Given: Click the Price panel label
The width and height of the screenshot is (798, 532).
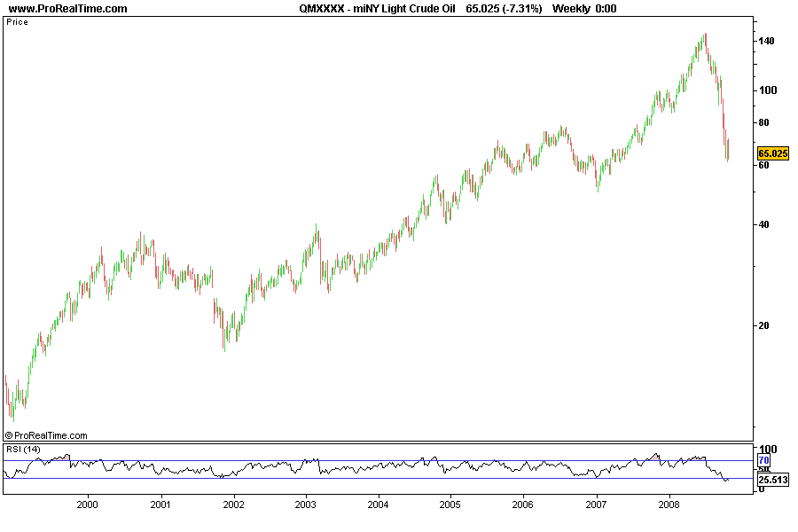Looking at the screenshot, I should [18, 22].
